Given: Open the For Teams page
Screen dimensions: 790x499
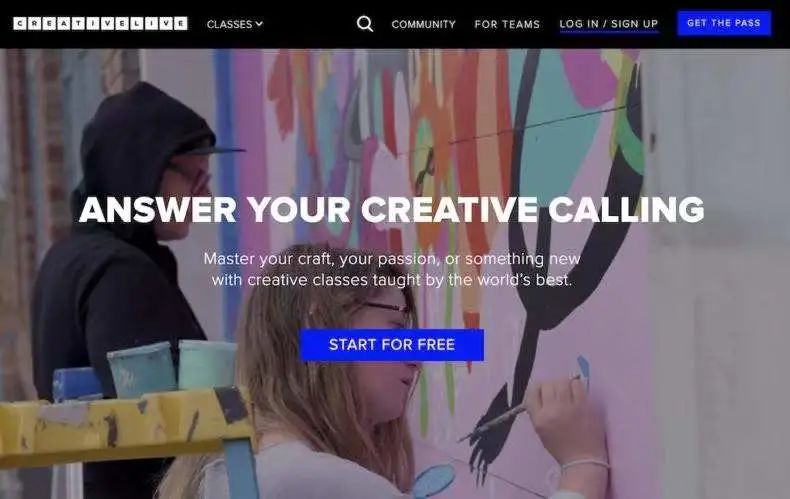Looking at the screenshot, I should pos(507,24).
